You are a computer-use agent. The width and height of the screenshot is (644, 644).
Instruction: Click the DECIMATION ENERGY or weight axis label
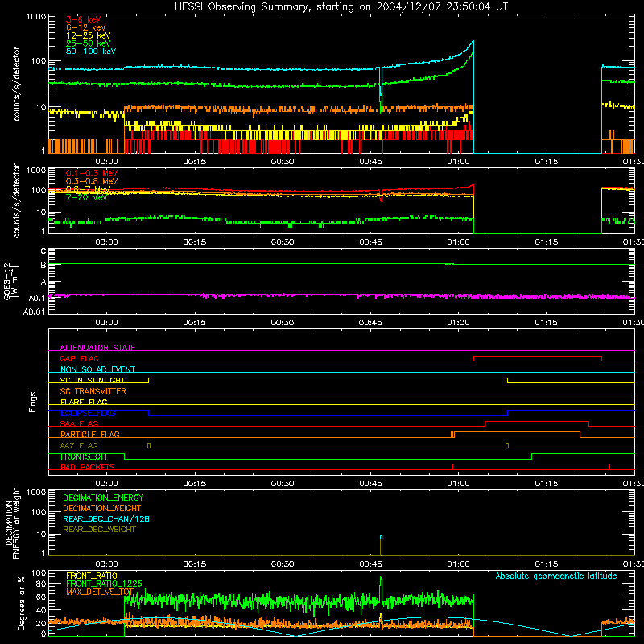tap(12, 522)
